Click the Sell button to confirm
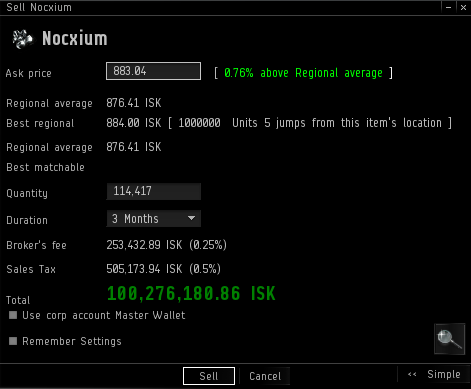 pyautogui.click(x=209, y=376)
